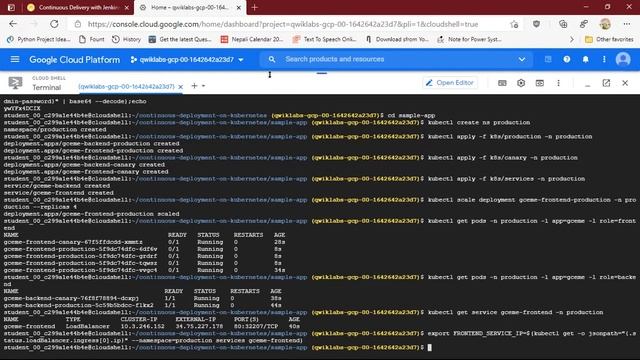640x360 pixels.
Task: Close the Home qwiklabs browser tab
Action: click(239, 7)
